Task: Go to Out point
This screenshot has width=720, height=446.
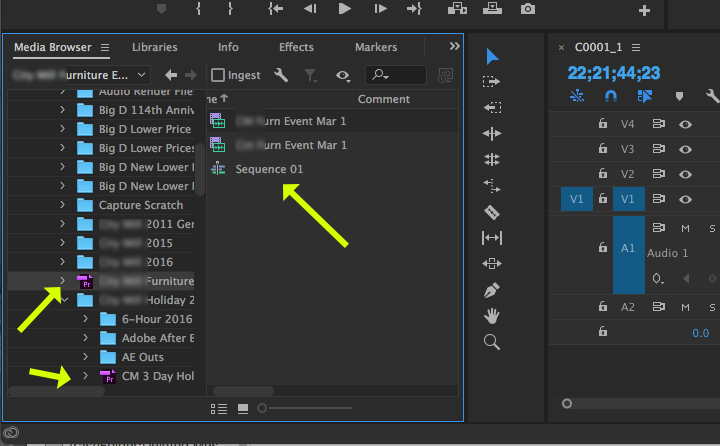Action: 414,9
